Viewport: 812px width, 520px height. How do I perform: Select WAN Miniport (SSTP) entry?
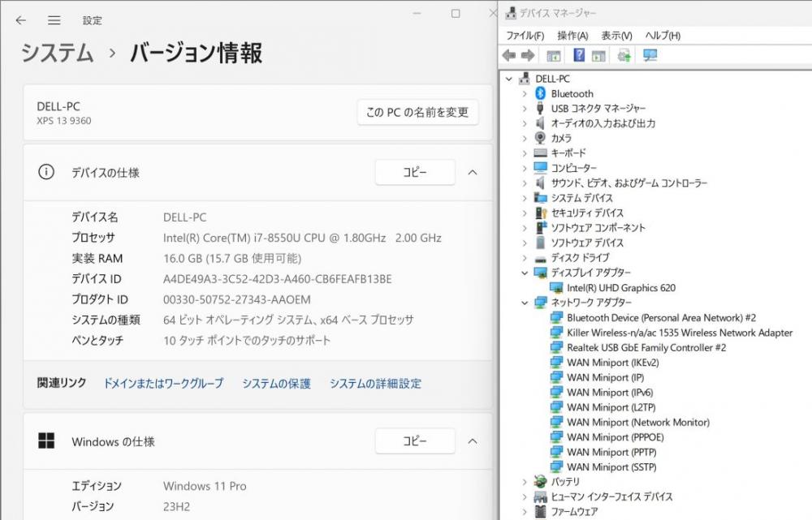[611, 467]
